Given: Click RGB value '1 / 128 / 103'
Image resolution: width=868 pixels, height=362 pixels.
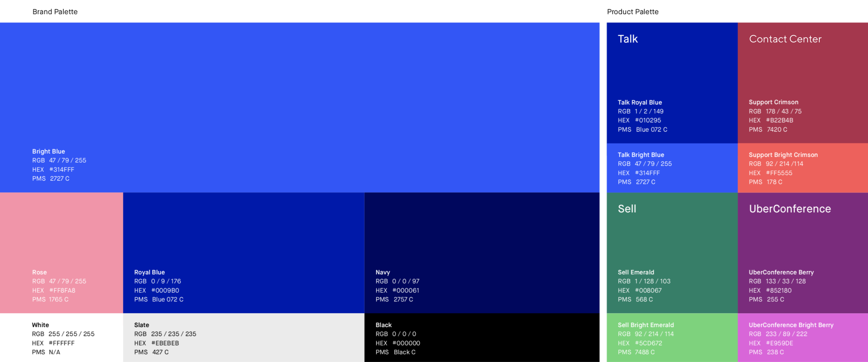Looking at the screenshot, I should 652,281.
